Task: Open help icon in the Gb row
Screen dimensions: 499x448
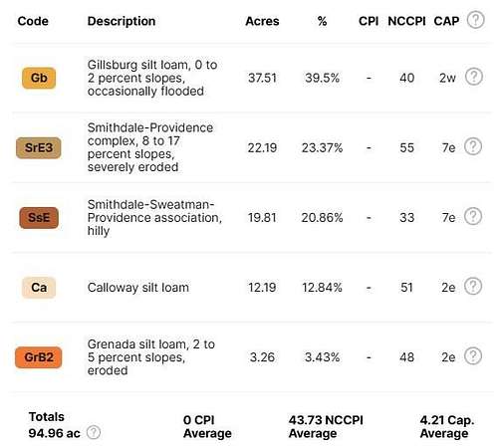Action: [x=473, y=77]
